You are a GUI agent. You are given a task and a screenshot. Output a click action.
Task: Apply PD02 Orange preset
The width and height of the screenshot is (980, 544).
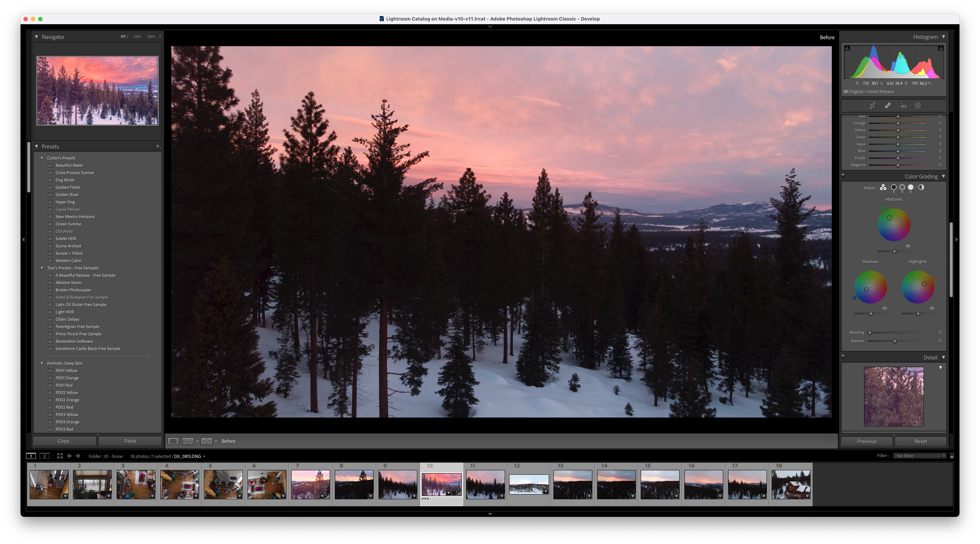[67, 400]
